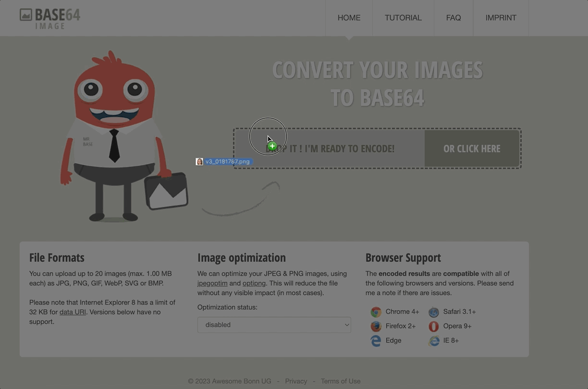Click the Edge browser label text

tap(393, 340)
